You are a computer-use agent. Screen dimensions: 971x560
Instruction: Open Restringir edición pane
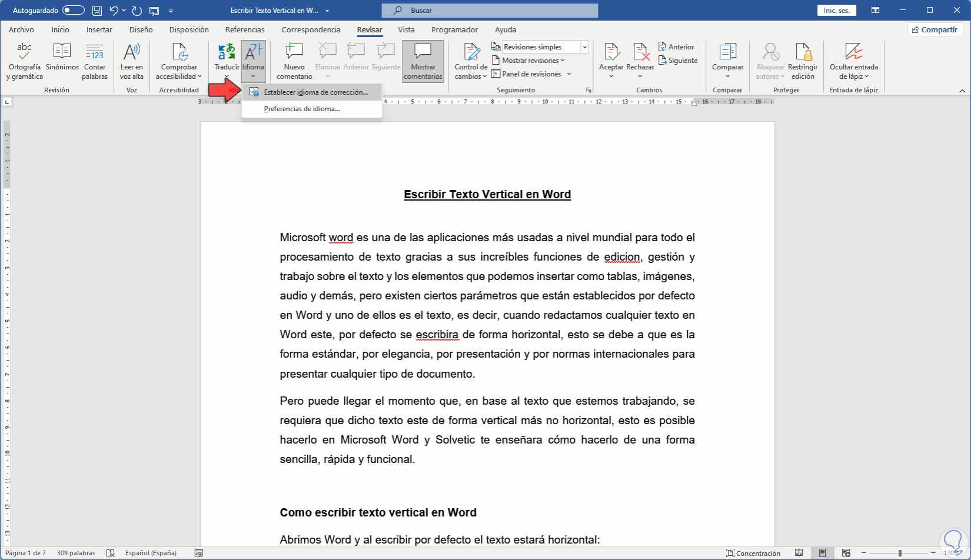click(x=803, y=61)
